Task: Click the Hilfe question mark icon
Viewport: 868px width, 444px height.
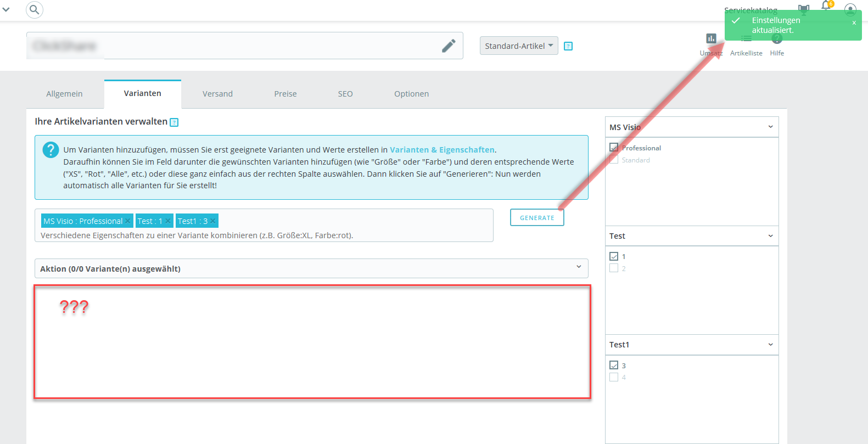Action: point(777,38)
